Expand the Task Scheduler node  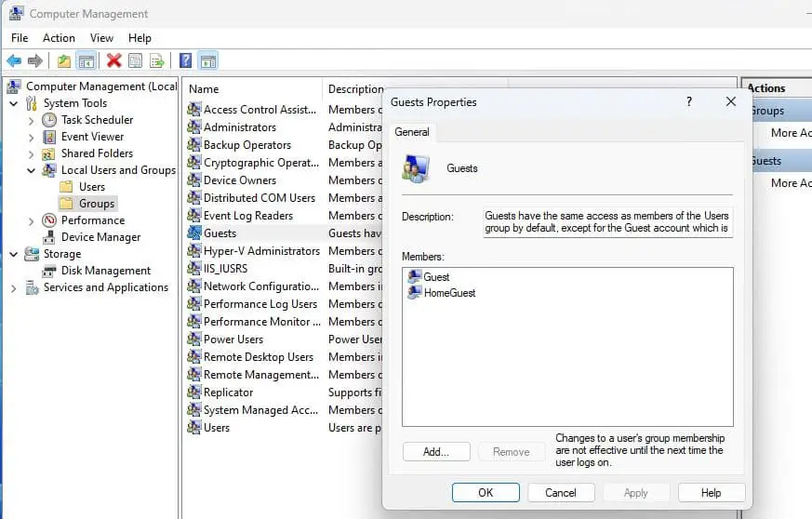coord(31,120)
